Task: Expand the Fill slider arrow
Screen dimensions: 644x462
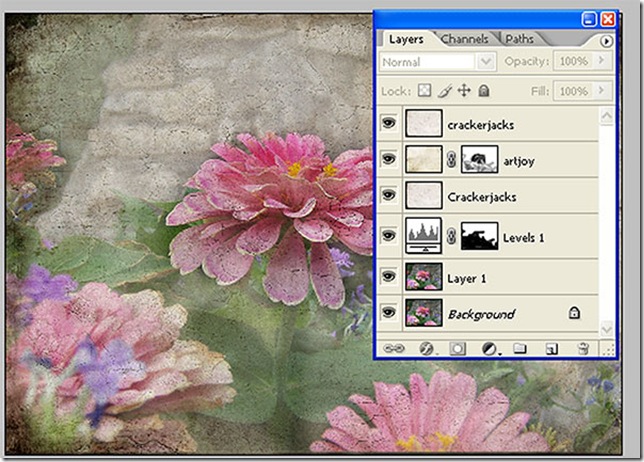Action: 601,91
